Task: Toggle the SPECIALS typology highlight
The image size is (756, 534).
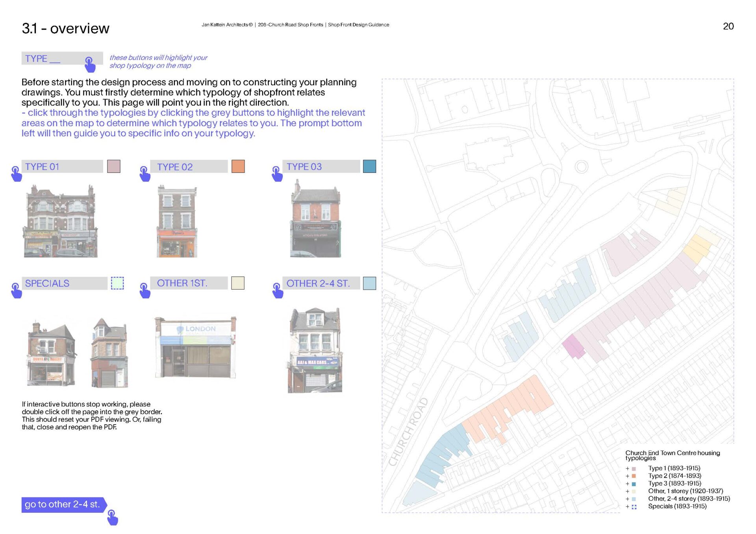Action: click(x=64, y=283)
